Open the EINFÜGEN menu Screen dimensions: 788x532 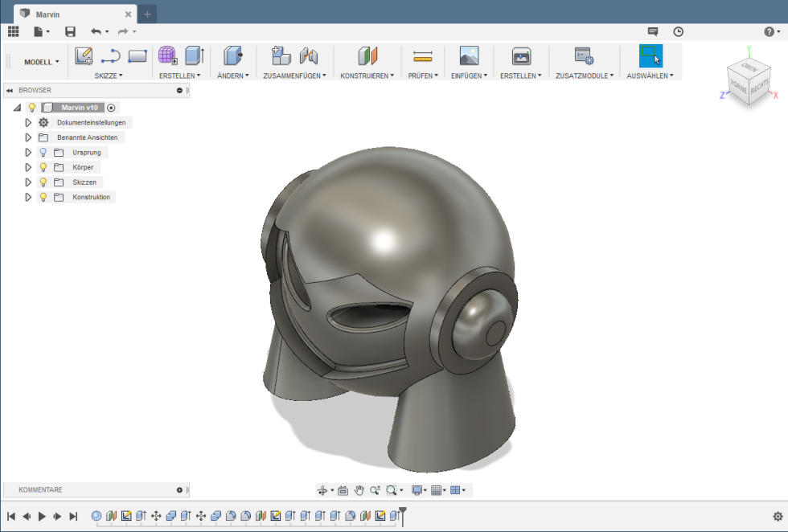click(x=469, y=76)
